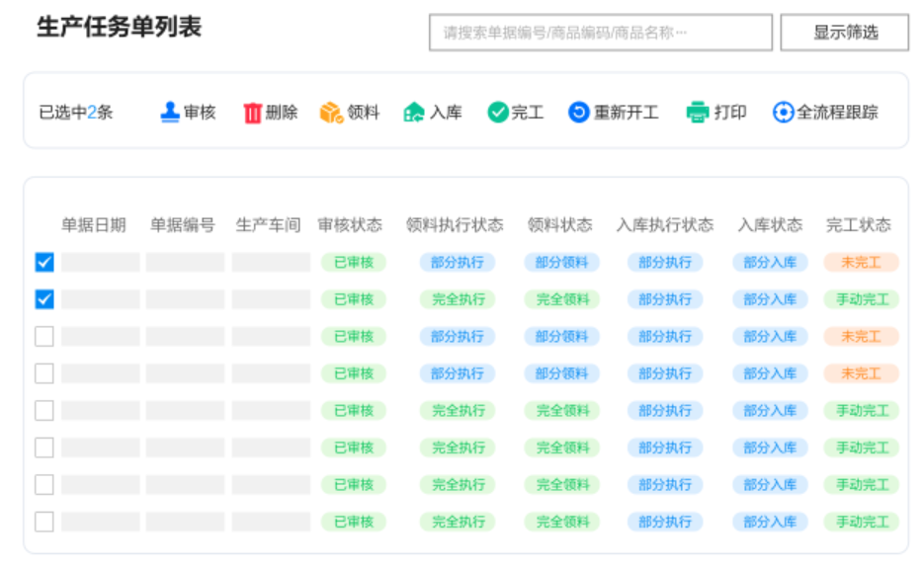Click the 领料 label in the toolbar
The image size is (924, 570).
pos(364,112)
